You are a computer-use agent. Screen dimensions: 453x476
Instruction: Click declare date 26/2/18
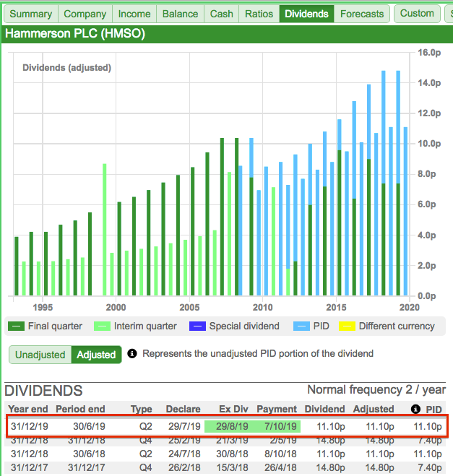click(x=185, y=467)
